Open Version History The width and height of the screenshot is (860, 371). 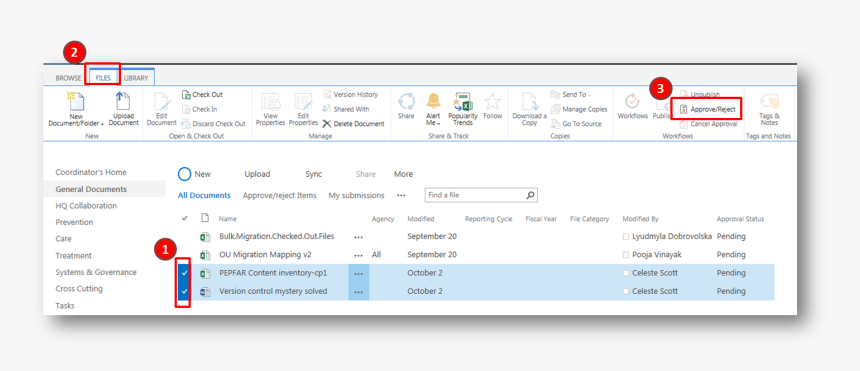(x=350, y=94)
